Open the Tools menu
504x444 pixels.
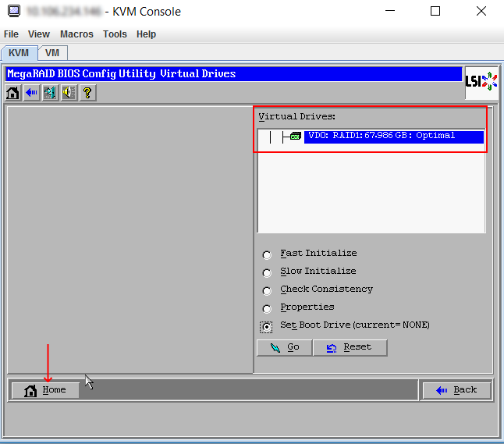point(115,34)
